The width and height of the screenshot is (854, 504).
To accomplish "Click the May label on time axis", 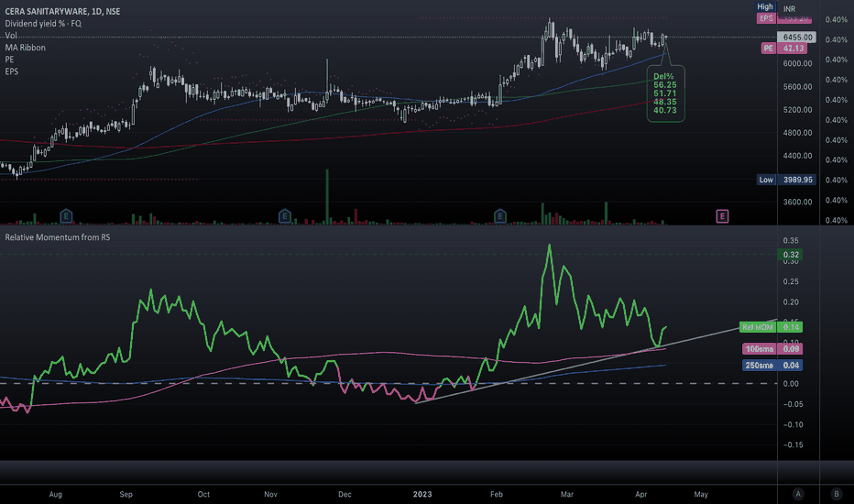I will tap(701, 494).
